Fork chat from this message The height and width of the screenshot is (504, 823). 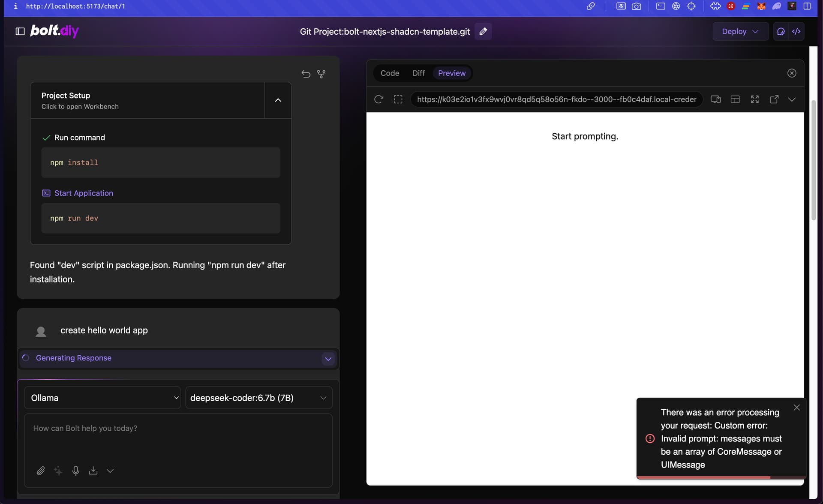pos(321,74)
